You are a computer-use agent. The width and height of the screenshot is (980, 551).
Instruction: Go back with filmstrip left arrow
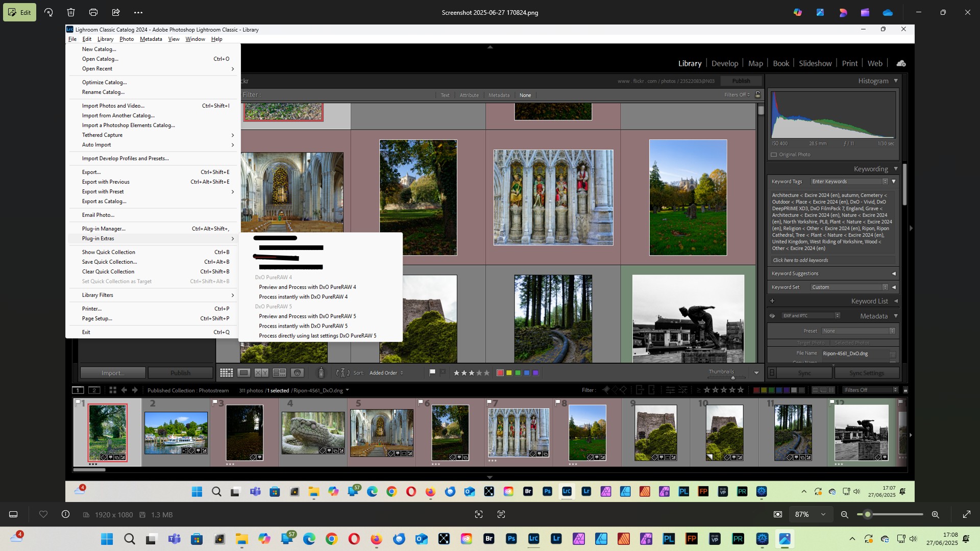point(124,390)
